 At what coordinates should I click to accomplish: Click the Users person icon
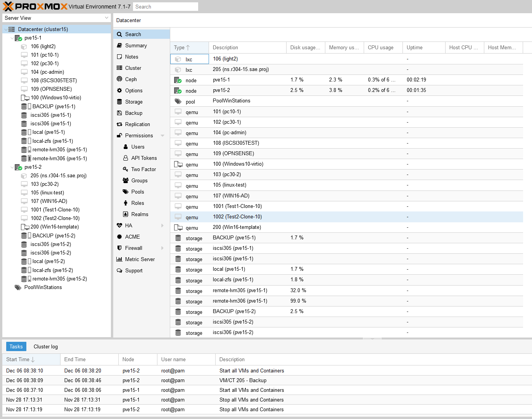click(x=126, y=147)
